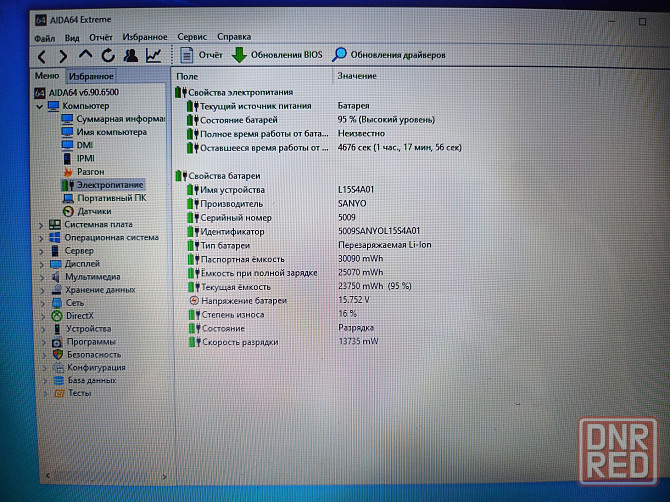The height and width of the screenshot is (502, 670).
Task: Select Суммарная информация in the tree
Action: pyautogui.click(x=113, y=119)
